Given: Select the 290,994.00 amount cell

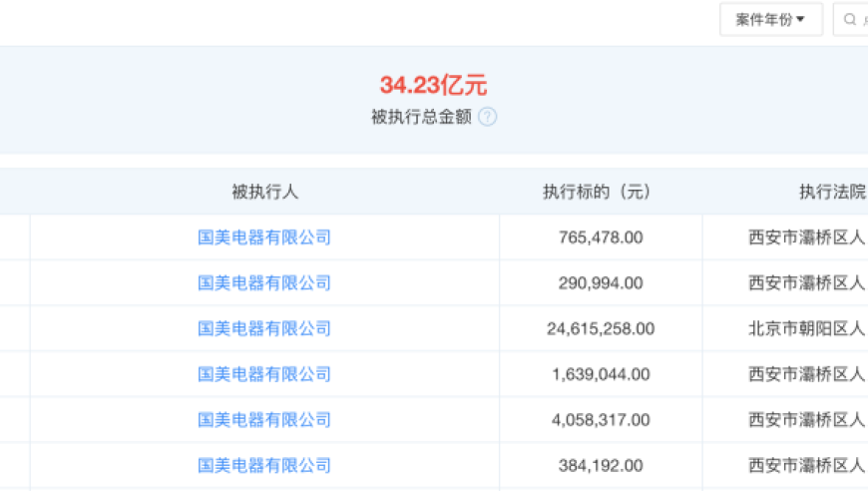Looking at the screenshot, I should [601, 282].
